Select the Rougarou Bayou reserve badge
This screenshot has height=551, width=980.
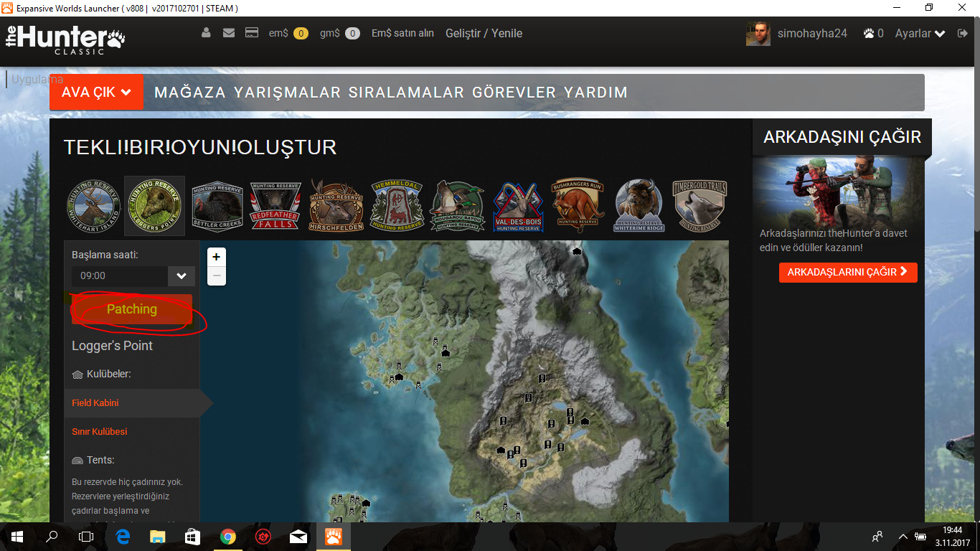tap(457, 207)
